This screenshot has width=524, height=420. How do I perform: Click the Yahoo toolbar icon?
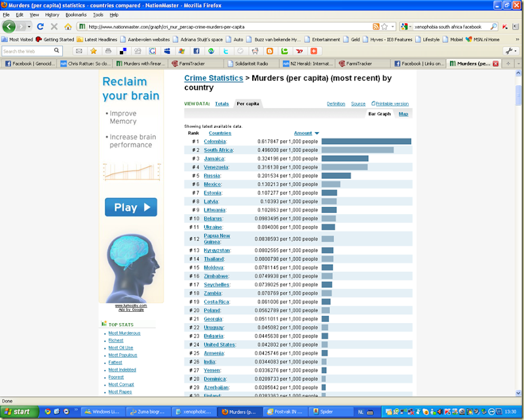(x=299, y=51)
